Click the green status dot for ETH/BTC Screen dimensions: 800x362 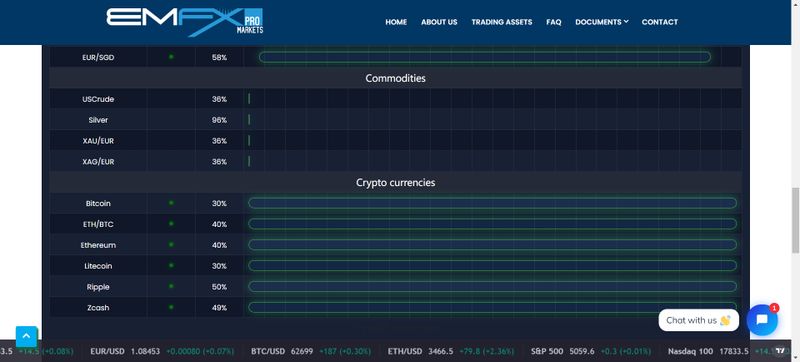coord(171,224)
